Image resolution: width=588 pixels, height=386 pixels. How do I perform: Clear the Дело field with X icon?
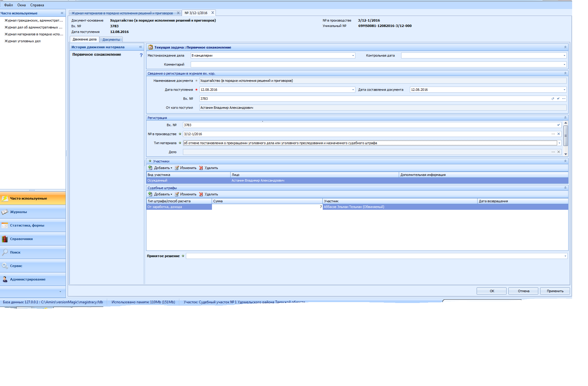[558, 152]
